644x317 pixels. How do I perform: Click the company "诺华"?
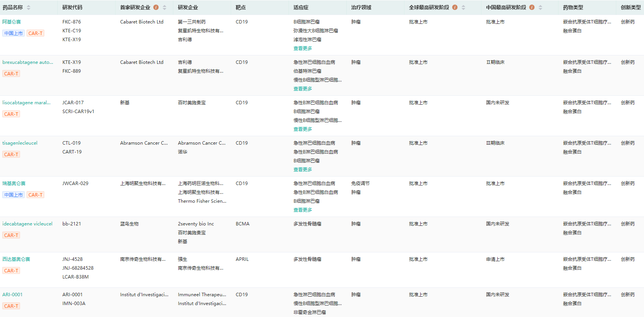[x=183, y=152]
